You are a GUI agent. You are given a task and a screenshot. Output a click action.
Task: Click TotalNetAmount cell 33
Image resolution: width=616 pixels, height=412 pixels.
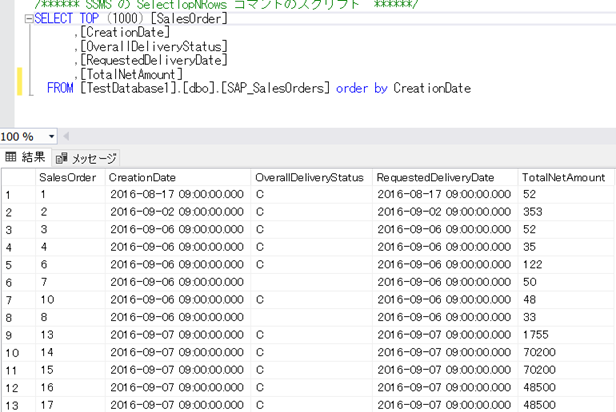pyautogui.click(x=566, y=317)
